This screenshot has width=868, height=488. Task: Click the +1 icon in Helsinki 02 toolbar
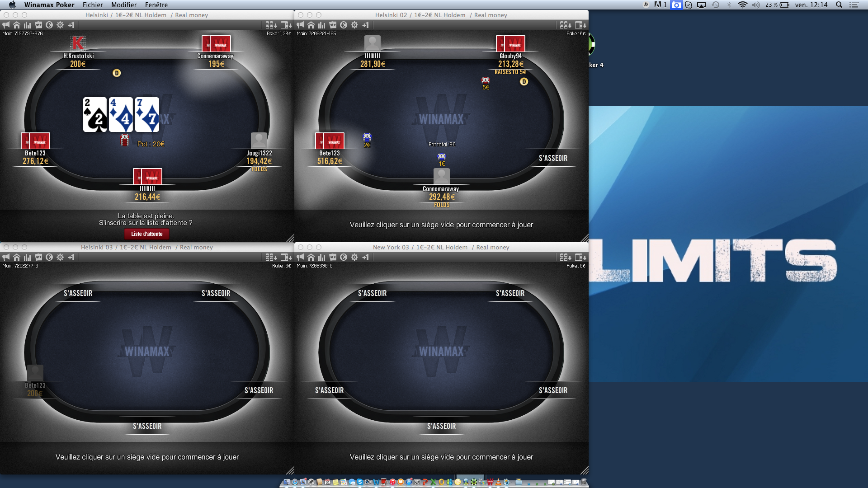(x=365, y=25)
